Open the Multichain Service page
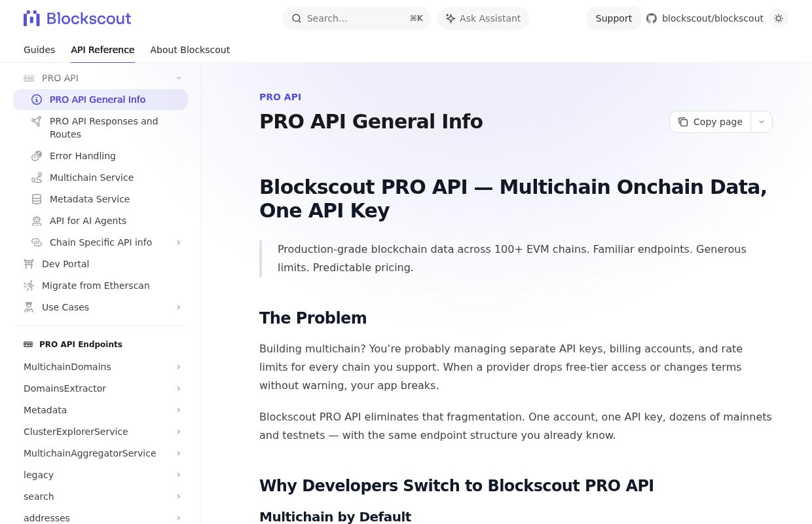 [x=100, y=178]
